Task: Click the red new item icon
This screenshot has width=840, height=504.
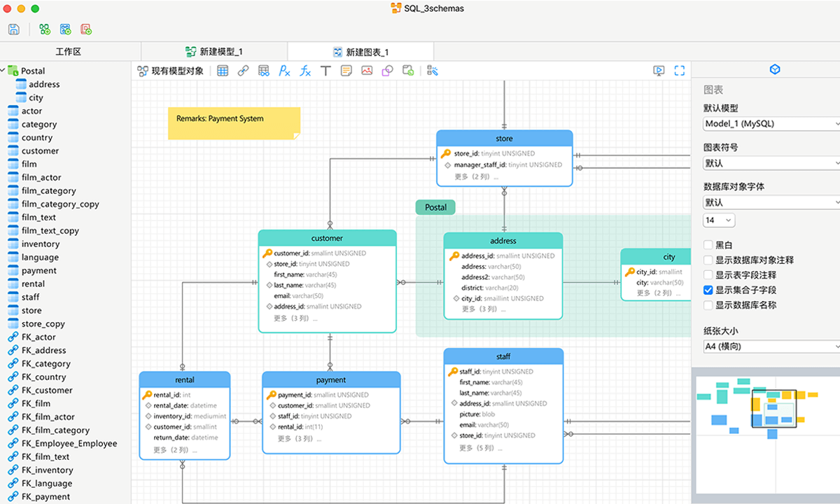Action: click(86, 29)
